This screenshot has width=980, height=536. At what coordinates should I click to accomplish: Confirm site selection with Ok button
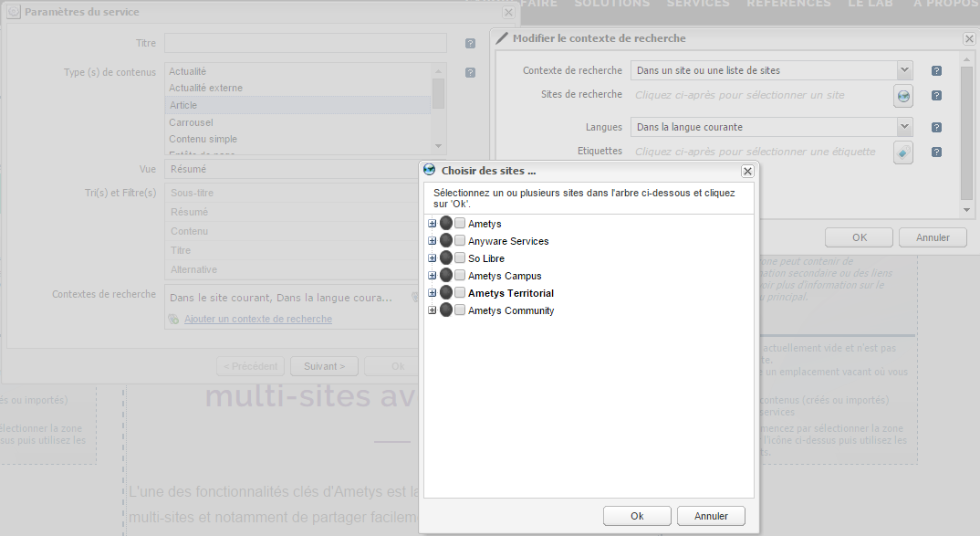pyautogui.click(x=637, y=516)
